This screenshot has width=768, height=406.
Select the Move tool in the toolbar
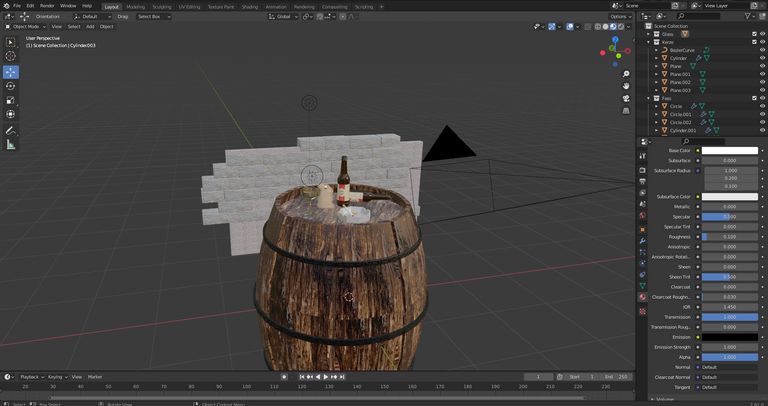11,72
